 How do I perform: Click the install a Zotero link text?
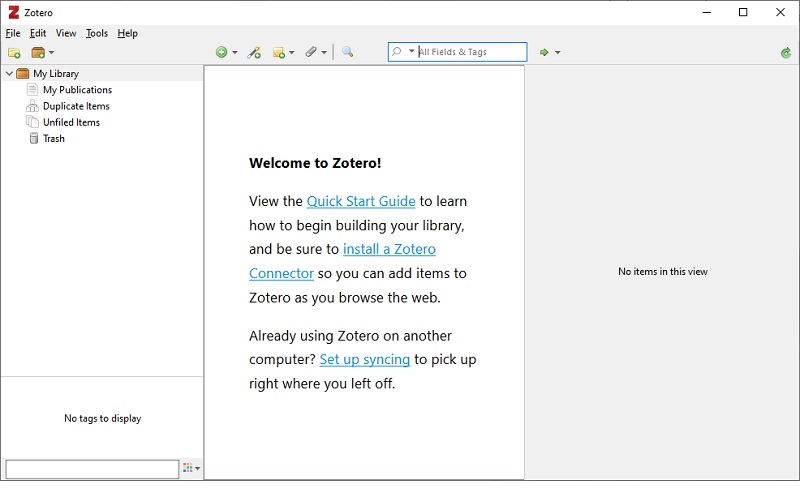pos(389,249)
